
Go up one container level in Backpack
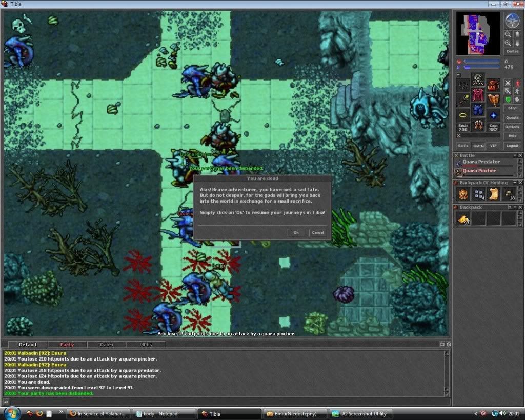click(x=510, y=207)
